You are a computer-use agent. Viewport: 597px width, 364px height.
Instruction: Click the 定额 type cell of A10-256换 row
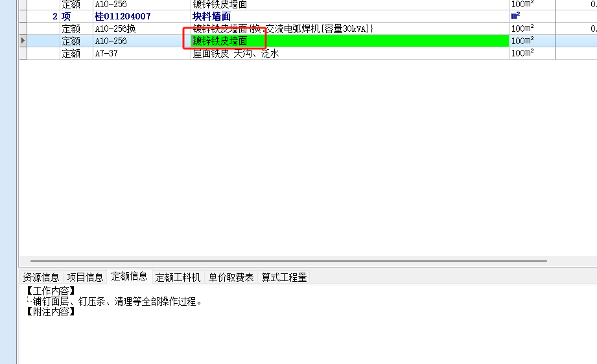click(x=76, y=28)
